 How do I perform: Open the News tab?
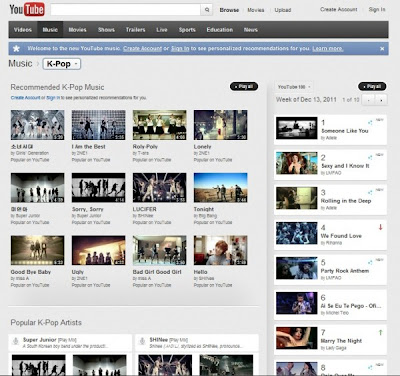tap(251, 30)
